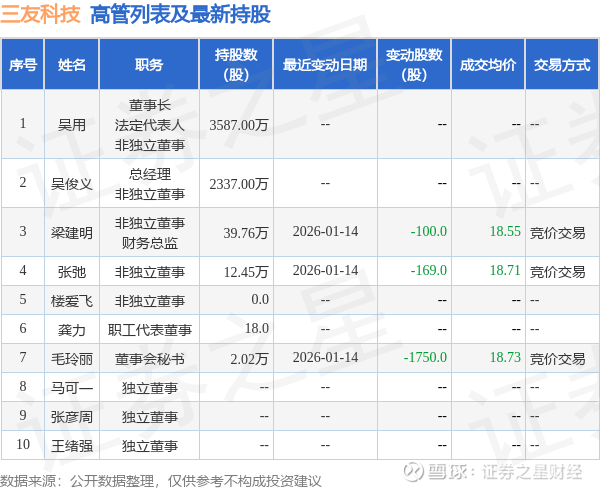The image size is (600, 490).
Task: Click the holding value 3587.00万
Action: [x=239, y=125]
